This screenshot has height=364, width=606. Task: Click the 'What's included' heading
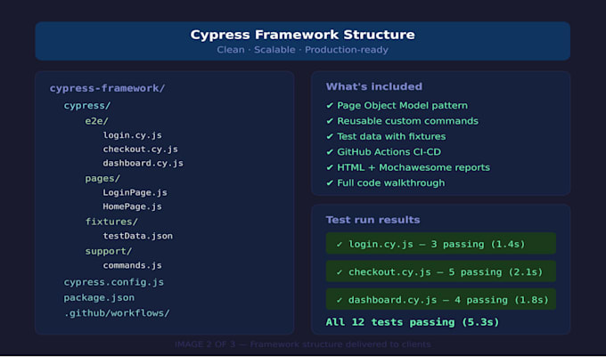(x=374, y=86)
